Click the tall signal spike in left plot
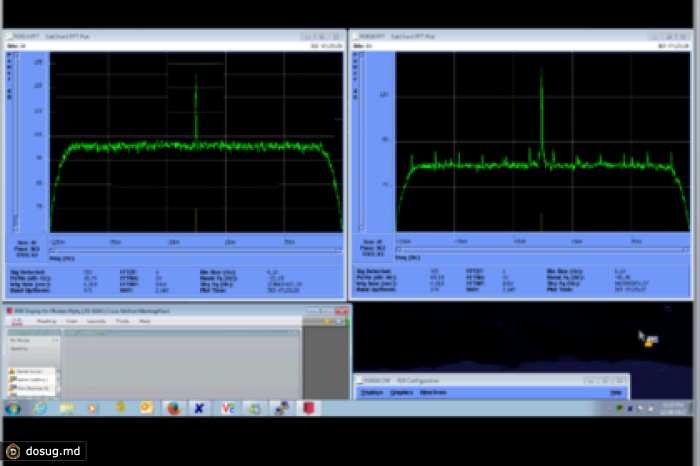Viewport: 700px width, 466px height. coord(196,109)
